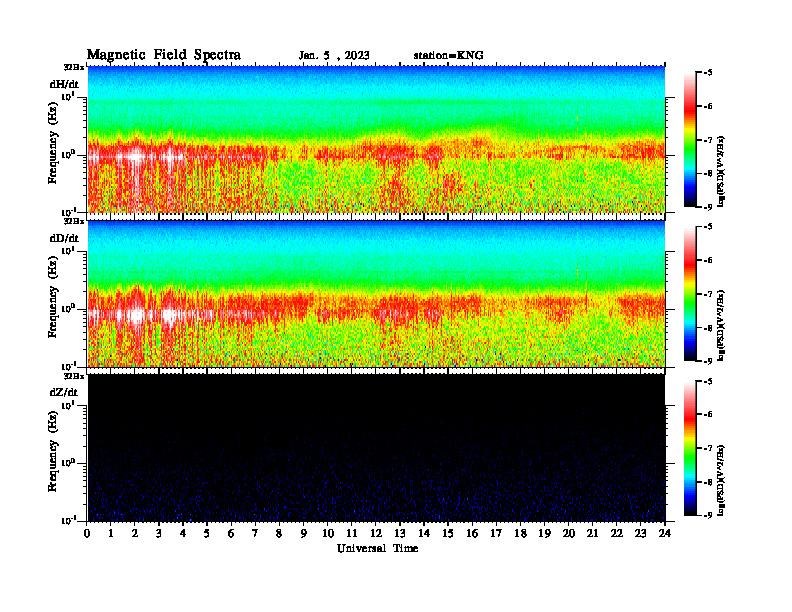Click the "station=KNG" label
Screen dimensions: 792x612
click(449, 56)
